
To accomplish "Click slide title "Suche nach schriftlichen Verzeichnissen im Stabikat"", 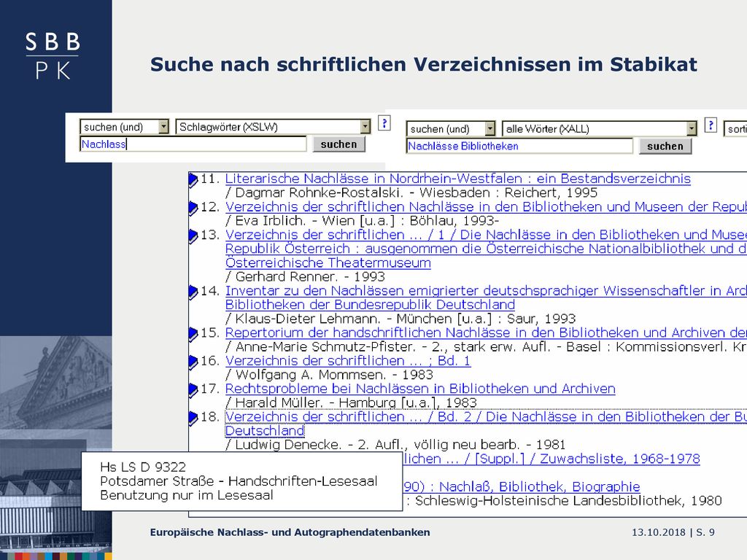I will tap(424, 64).
